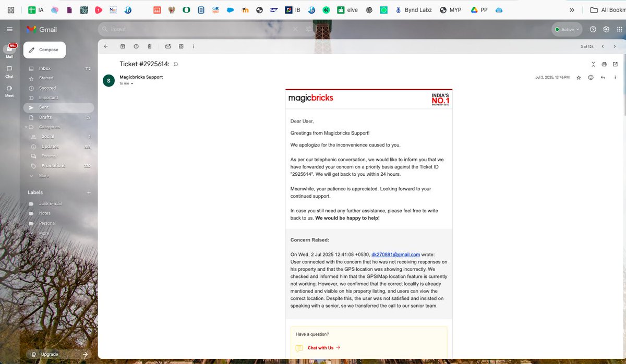Open the email in a new window
Image resolution: width=626 pixels, height=364 pixels.
[616, 64]
